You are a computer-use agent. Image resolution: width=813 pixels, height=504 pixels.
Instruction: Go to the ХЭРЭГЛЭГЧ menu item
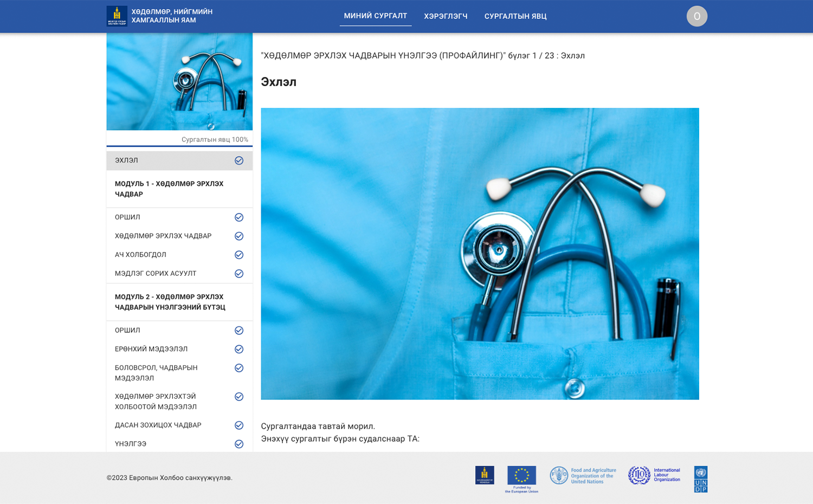(446, 17)
